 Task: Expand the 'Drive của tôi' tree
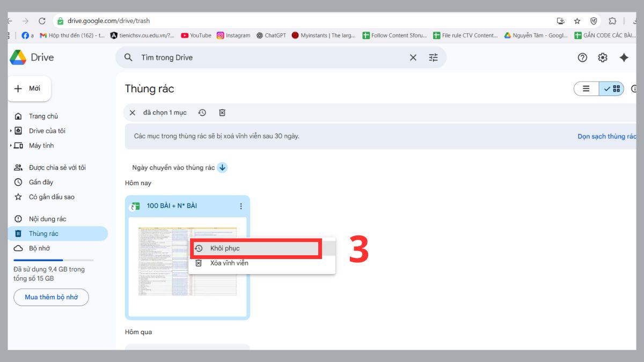click(11, 131)
